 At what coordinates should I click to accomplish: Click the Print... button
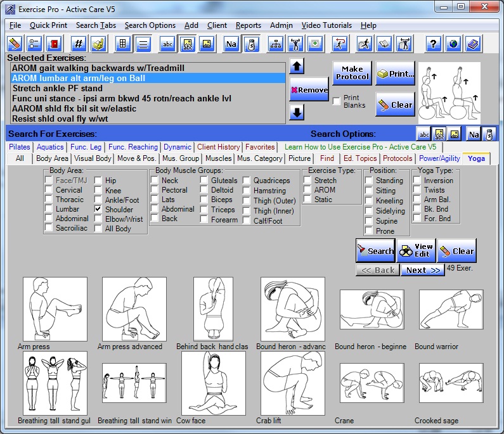point(396,73)
